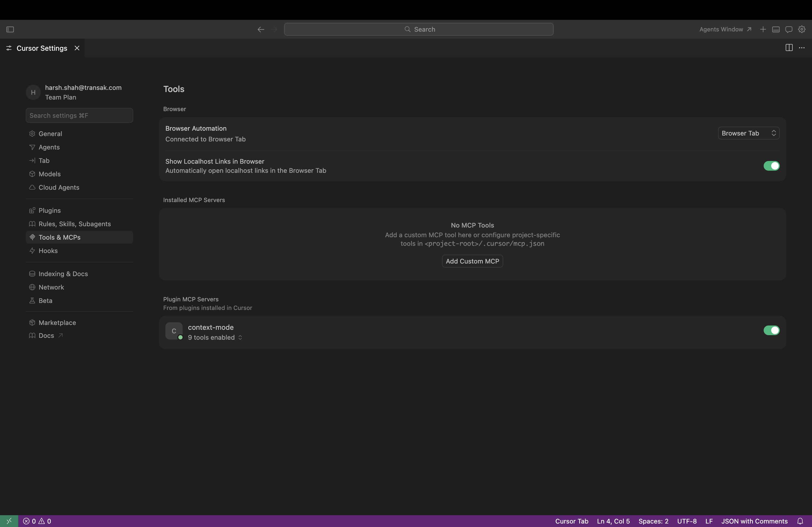Toggle the primary sidebar visibility
The width and height of the screenshot is (812, 527).
[10, 29]
